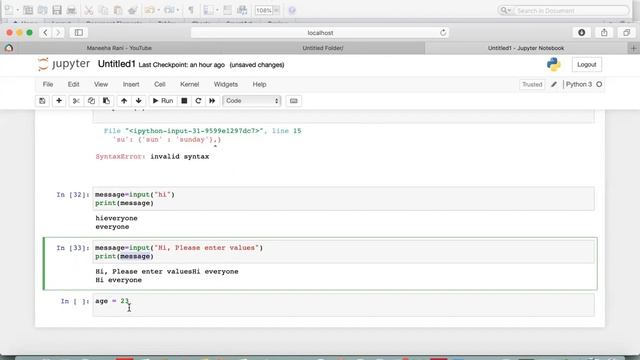Run the selected cell

point(163,101)
